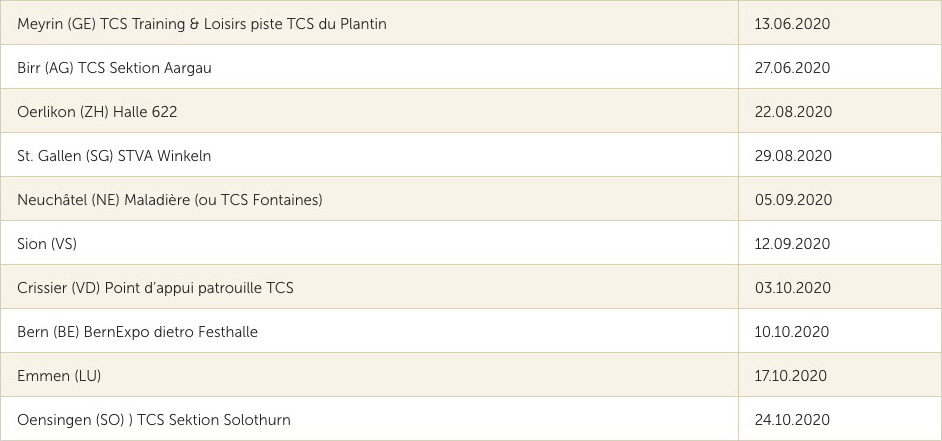
Task: Select the 17.10.2020 date cell
Action: click(x=791, y=376)
